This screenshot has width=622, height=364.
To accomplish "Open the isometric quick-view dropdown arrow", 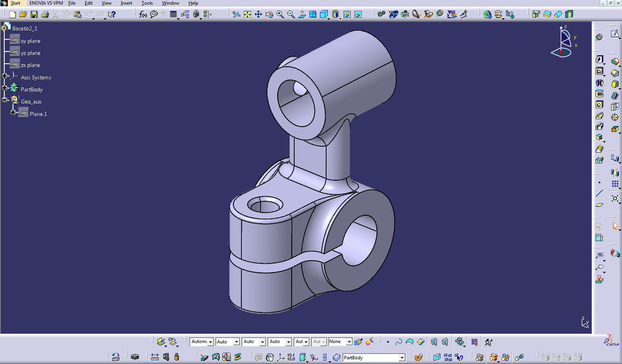I will coord(329,18).
